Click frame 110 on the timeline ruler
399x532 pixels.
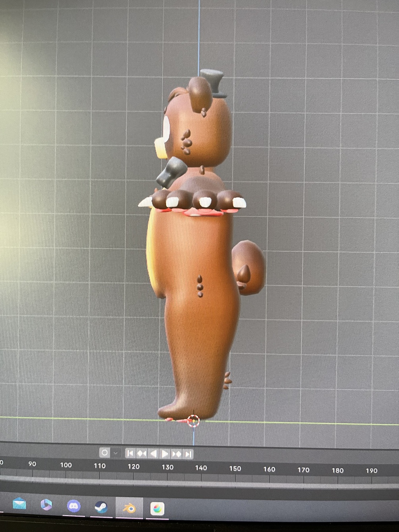pyautogui.click(x=100, y=466)
